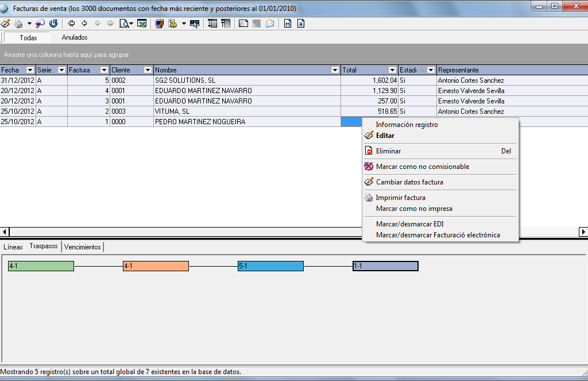Click the expand rows down icon

(212, 24)
